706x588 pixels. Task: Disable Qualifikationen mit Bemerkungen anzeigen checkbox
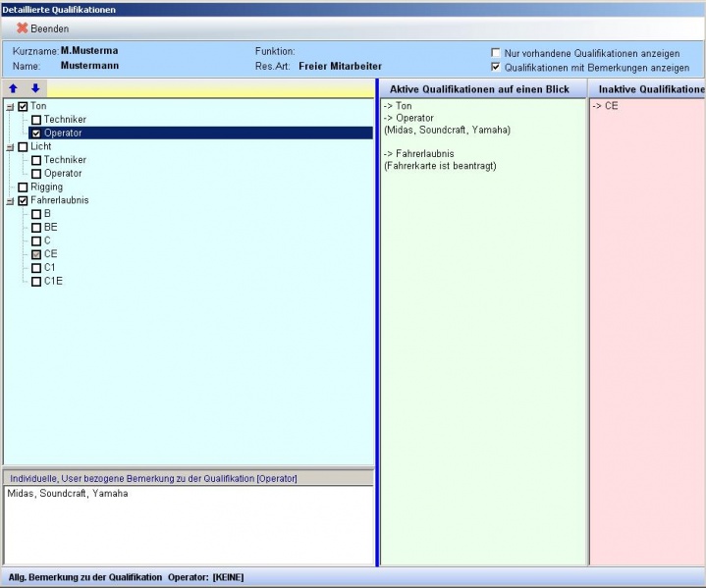(x=496, y=67)
